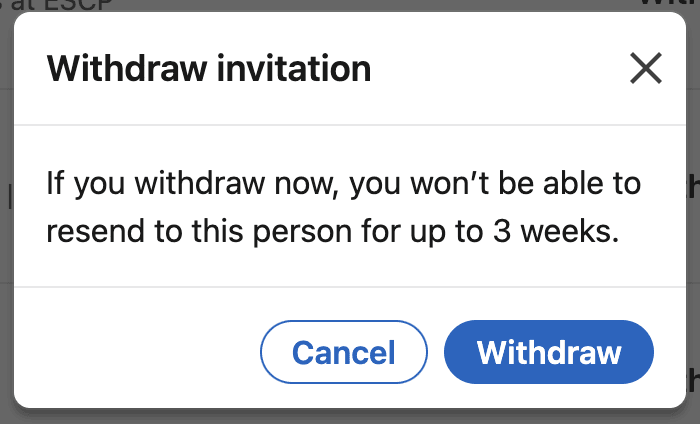Hit the cross icon beside the title
The image size is (700, 424).
pyautogui.click(x=646, y=68)
